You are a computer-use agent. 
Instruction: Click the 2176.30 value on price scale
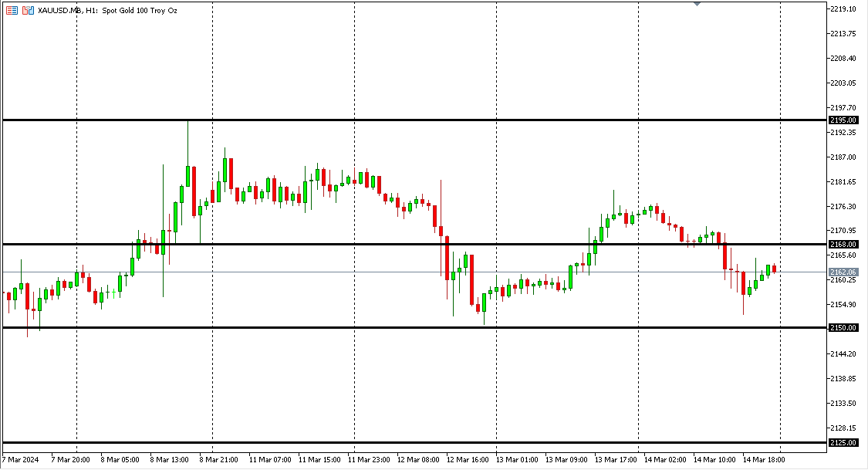[x=843, y=207]
